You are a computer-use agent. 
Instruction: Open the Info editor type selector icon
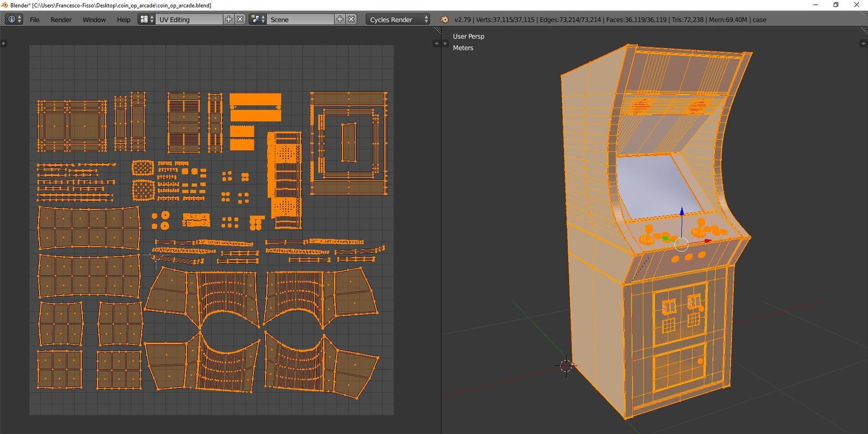point(14,19)
